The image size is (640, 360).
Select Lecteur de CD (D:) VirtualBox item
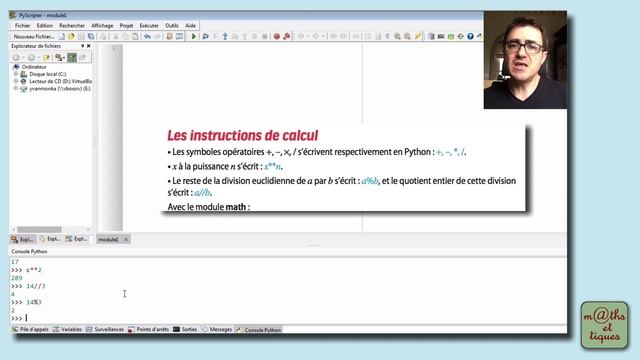click(60, 81)
